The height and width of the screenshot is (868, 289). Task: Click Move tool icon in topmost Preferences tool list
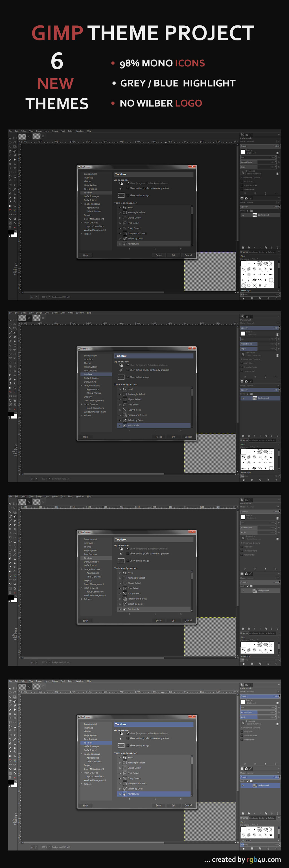click(x=125, y=207)
